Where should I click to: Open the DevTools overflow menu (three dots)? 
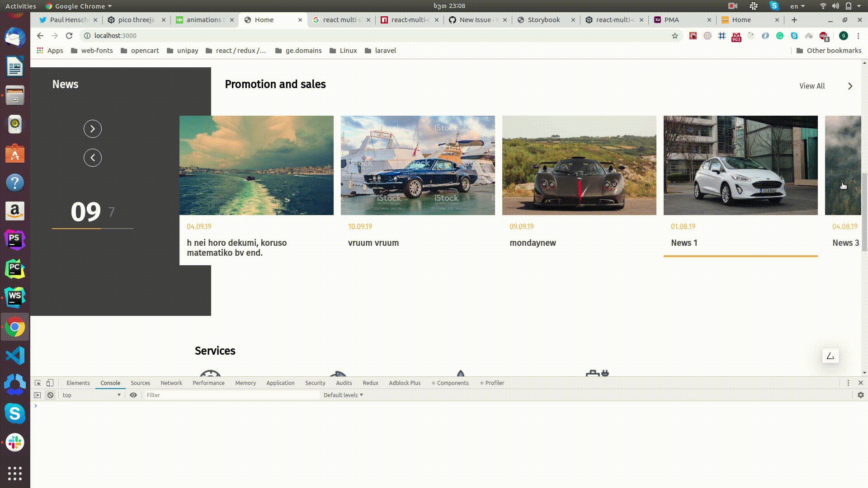point(848,383)
